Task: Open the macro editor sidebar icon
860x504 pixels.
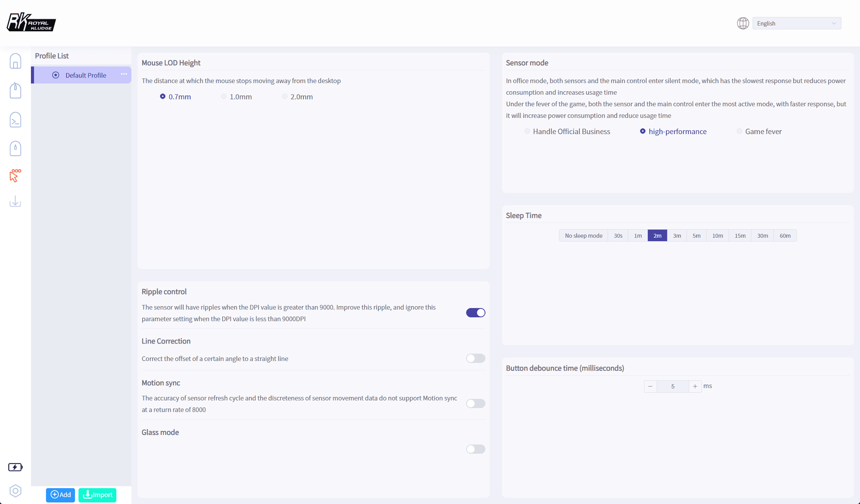Action: (15, 120)
